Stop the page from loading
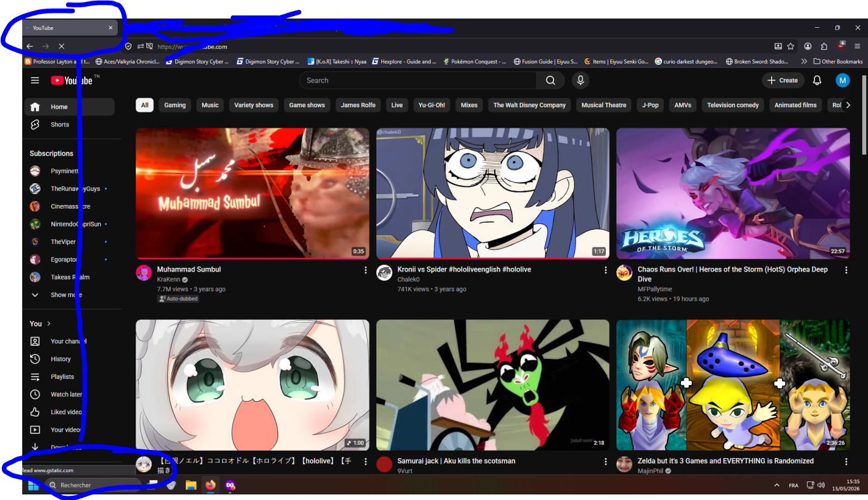This screenshot has height=500, width=868. coord(62,46)
